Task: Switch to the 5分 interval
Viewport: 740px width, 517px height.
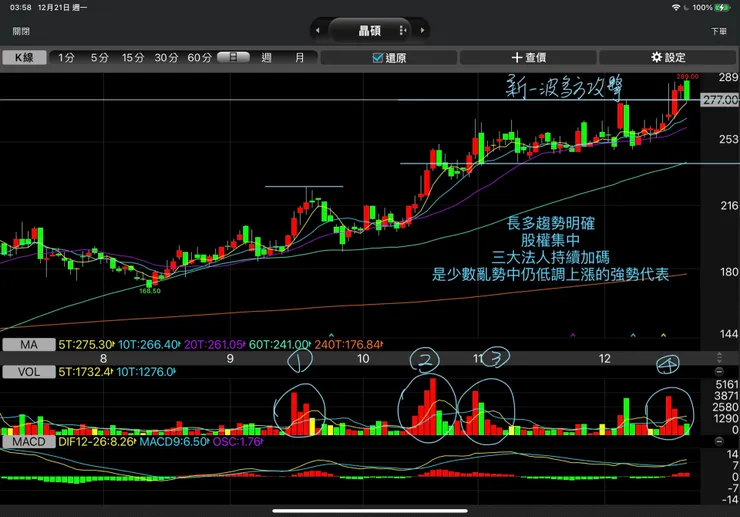Action: (x=99, y=58)
